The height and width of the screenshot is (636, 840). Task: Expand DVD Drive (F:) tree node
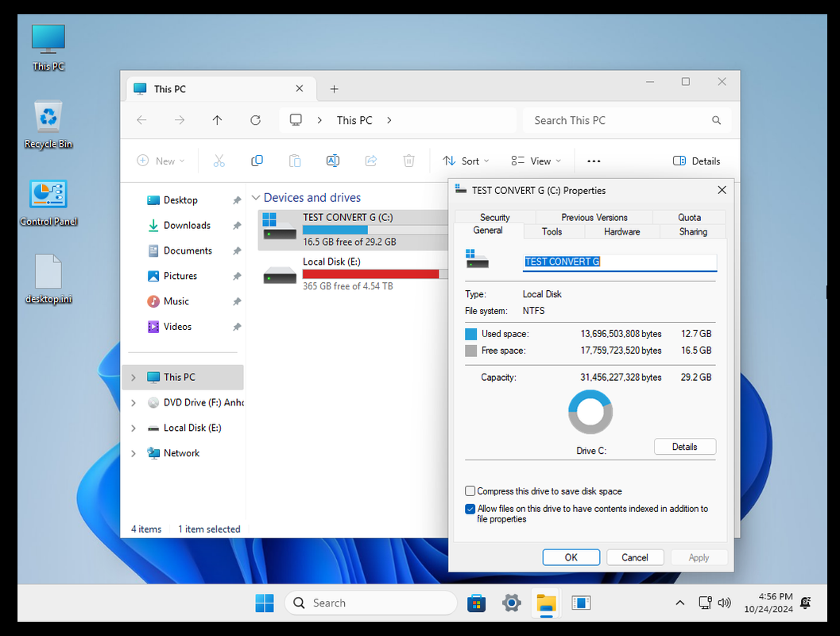[x=134, y=402]
